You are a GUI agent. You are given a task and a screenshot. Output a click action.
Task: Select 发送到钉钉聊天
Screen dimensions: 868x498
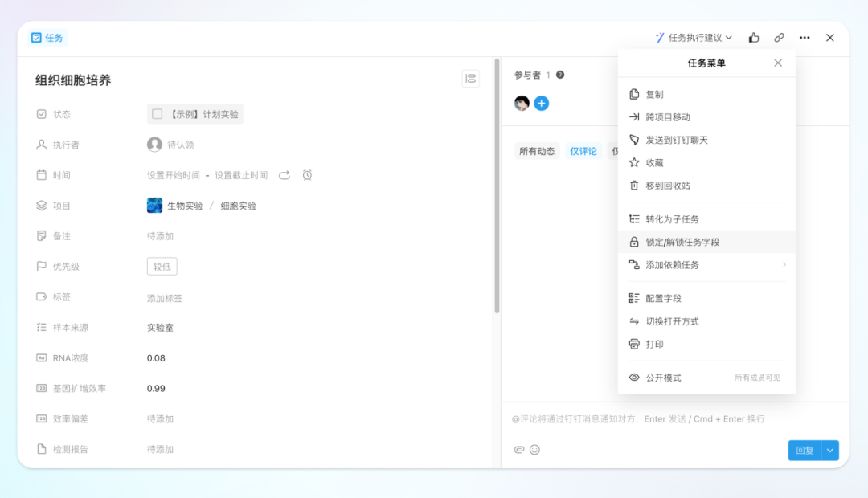706,140
